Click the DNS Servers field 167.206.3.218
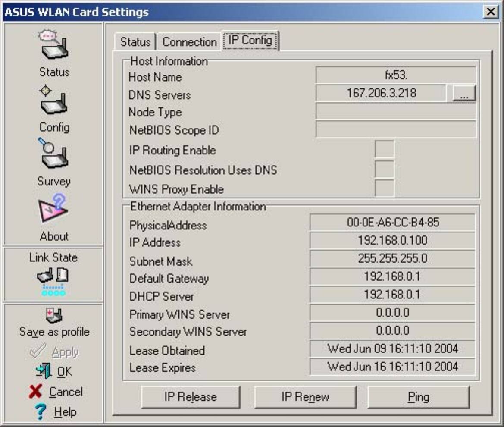The height and width of the screenshot is (427, 504). click(x=381, y=93)
